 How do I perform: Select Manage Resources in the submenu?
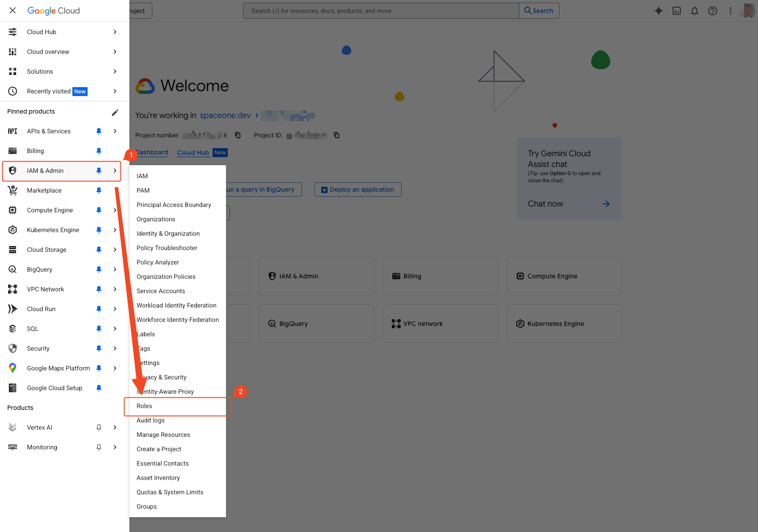click(177, 435)
